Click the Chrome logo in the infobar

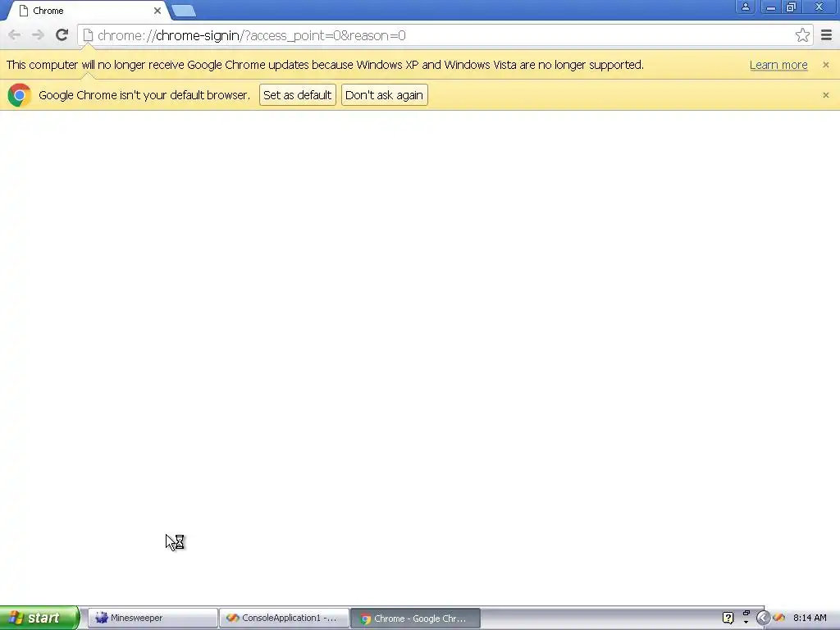pyautogui.click(x=20, y=95)
